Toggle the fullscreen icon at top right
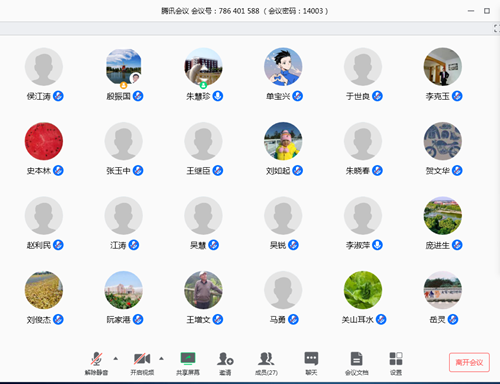The height and width of the screenshot is (384, 500). tap(496, 28)
